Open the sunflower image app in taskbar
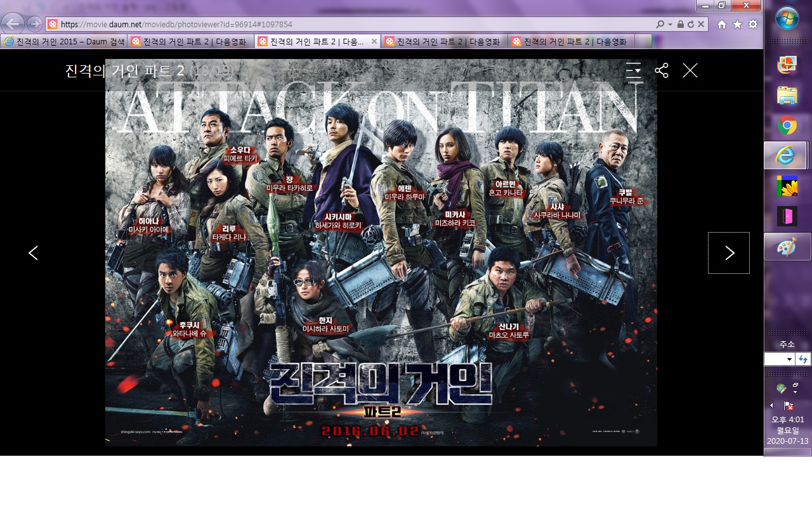The image size is (812, 511). pyautogui.click(x=787, y=186)
